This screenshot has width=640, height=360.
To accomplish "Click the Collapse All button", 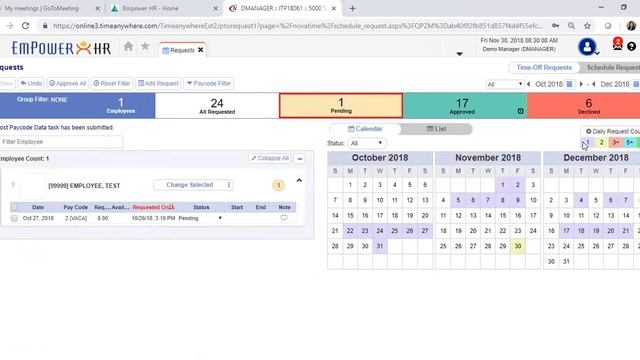I will [270, 158].
